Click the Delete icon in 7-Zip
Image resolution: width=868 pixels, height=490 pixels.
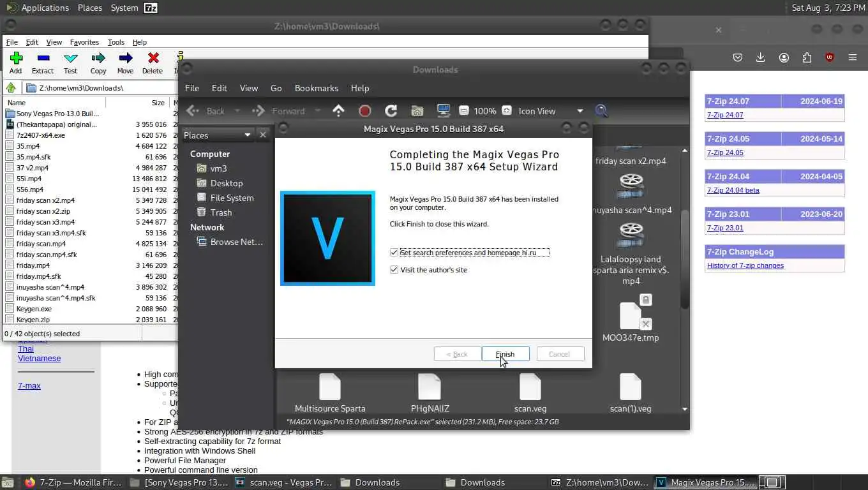(153, 58)
